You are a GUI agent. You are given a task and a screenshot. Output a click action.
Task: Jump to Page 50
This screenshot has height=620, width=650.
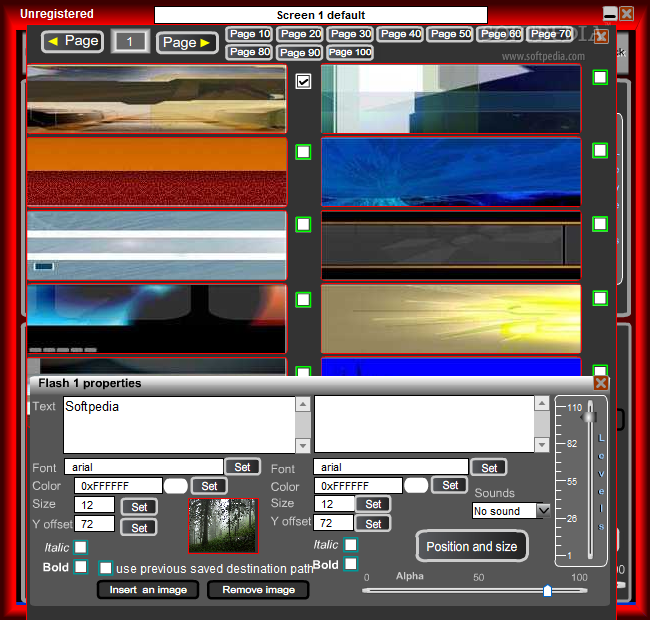[450, 34]
